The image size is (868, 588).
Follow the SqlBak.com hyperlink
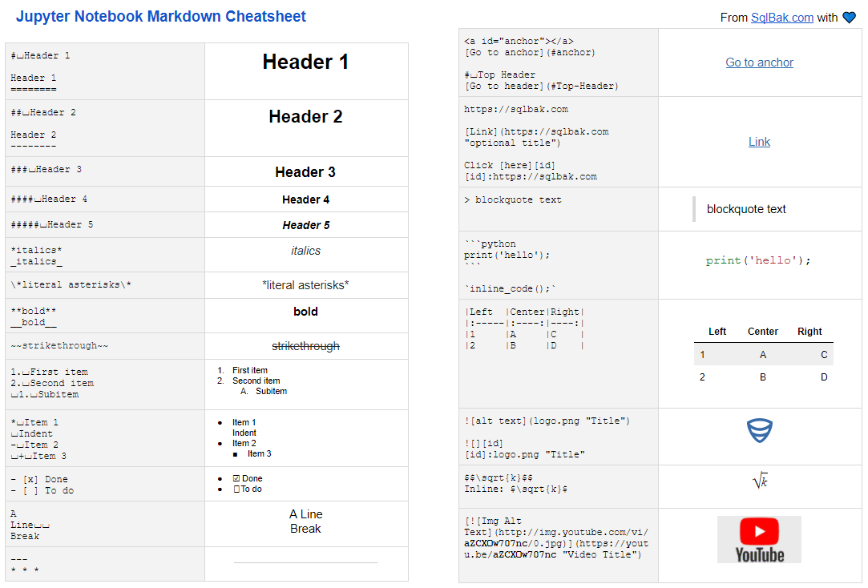pyautogui.click(x=782, y=16)
